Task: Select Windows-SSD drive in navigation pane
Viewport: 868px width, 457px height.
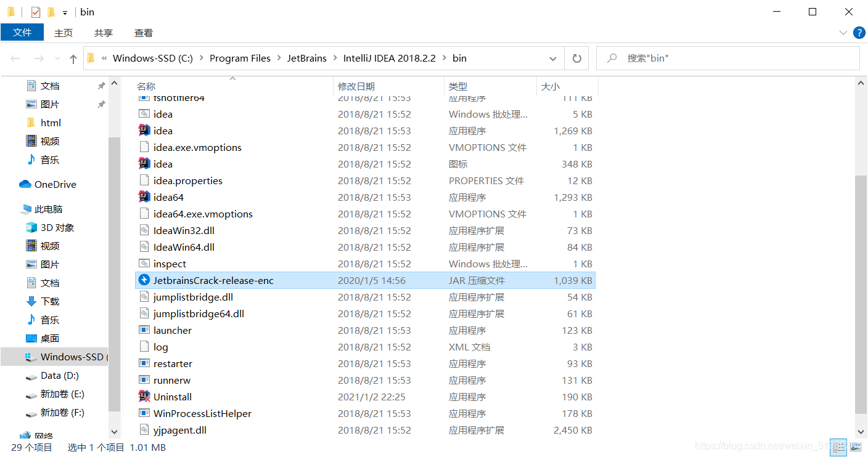Action: tap(54, 357)
